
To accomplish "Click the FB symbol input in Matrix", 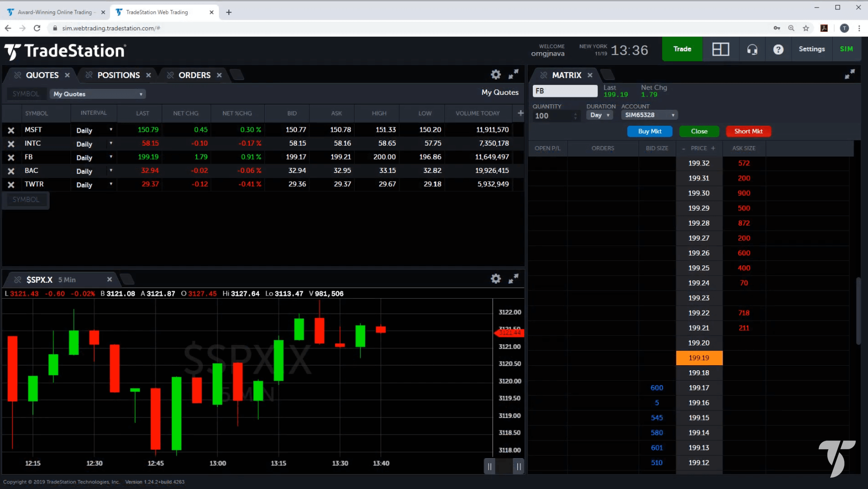I will pyautogui.click(x=565, y=91).
